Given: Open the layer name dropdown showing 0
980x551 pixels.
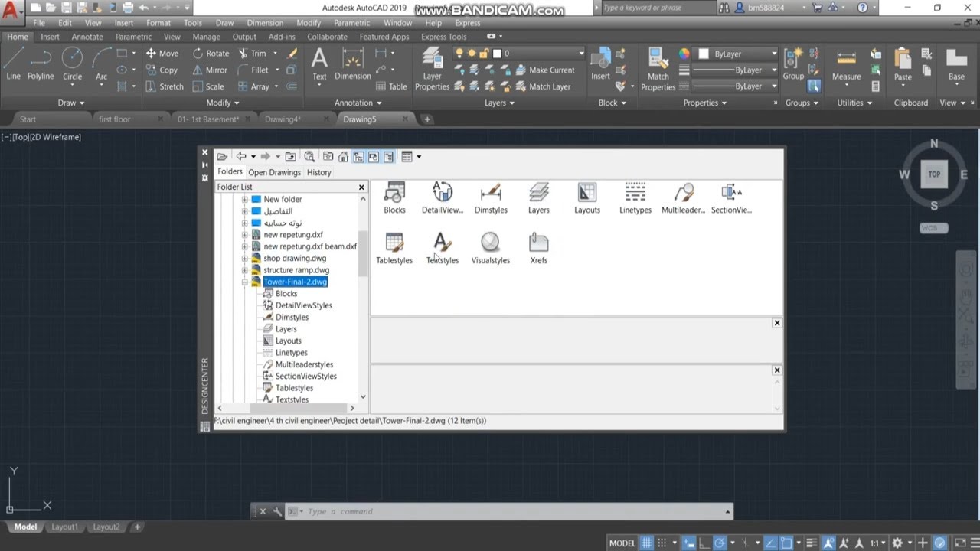Looking at the screenshot, I should [519, 54].
